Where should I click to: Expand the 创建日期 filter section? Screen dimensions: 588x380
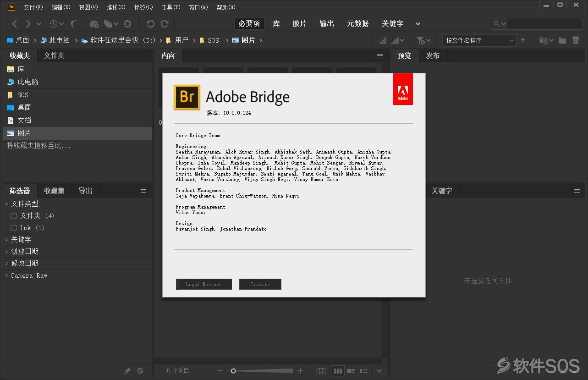point(6,252)
